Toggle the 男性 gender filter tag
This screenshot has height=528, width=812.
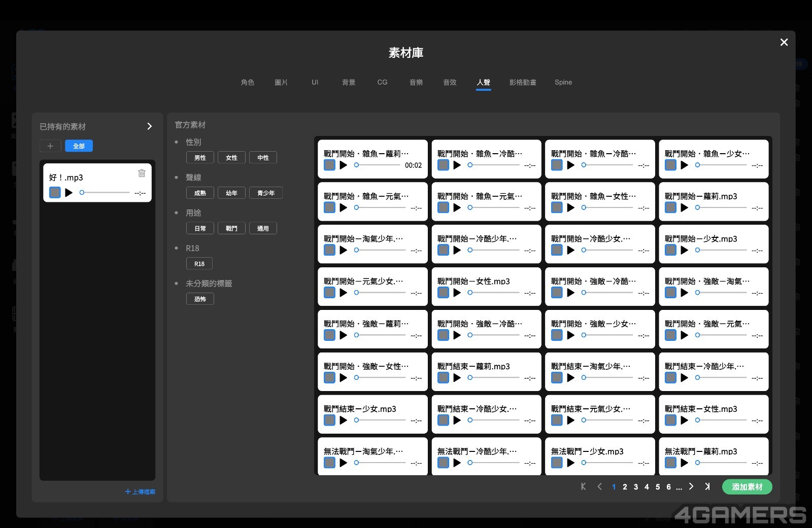coord(200,158)
